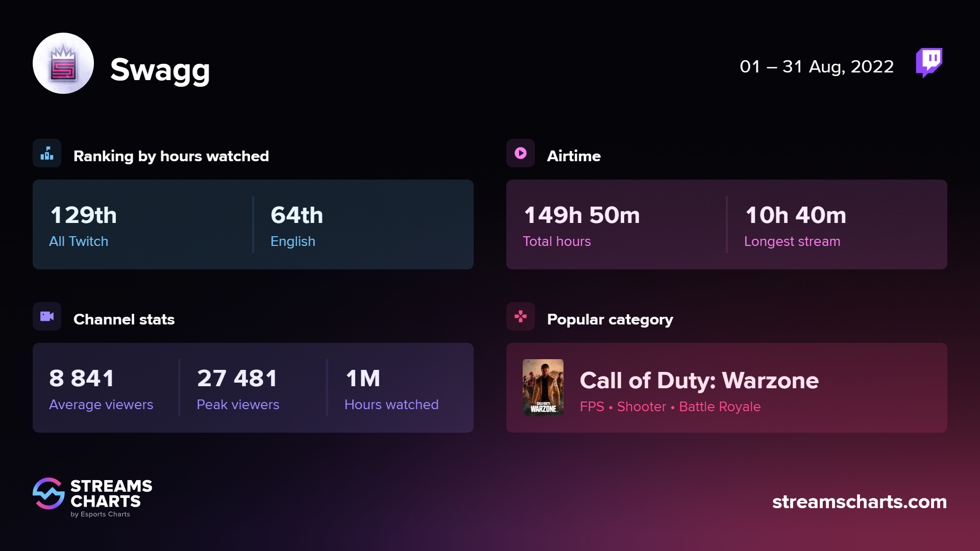Open the Call of Duty: Warzone cover

click(x=543, y=387)
